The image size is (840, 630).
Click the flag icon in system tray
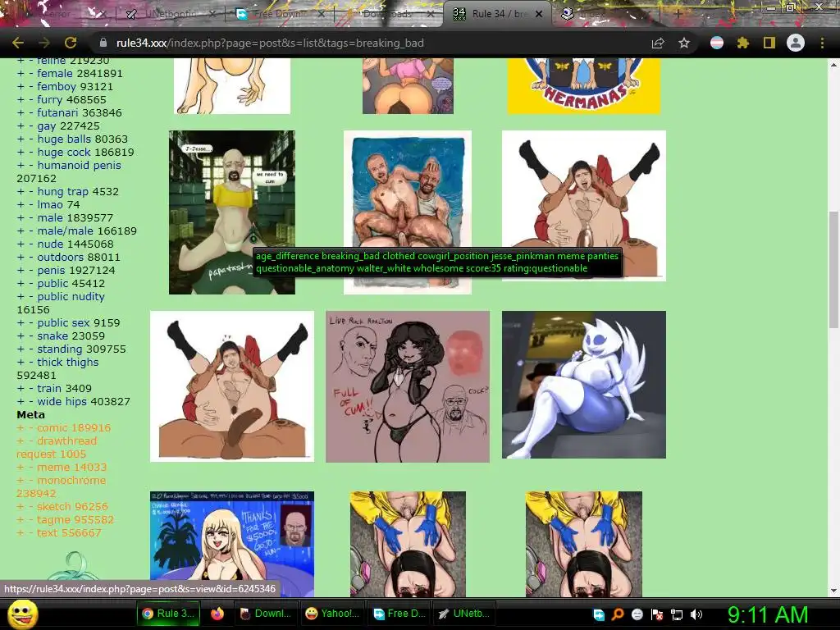point(657,614)
